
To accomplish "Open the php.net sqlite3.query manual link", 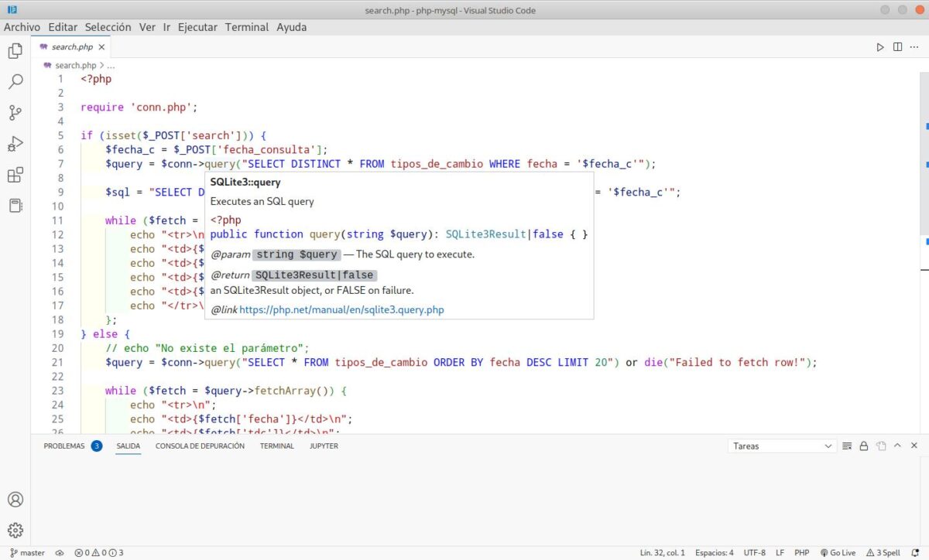I will point(341,309).
